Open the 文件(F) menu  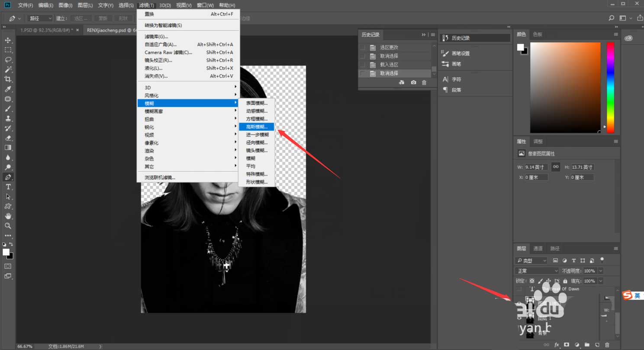[26, 5]
